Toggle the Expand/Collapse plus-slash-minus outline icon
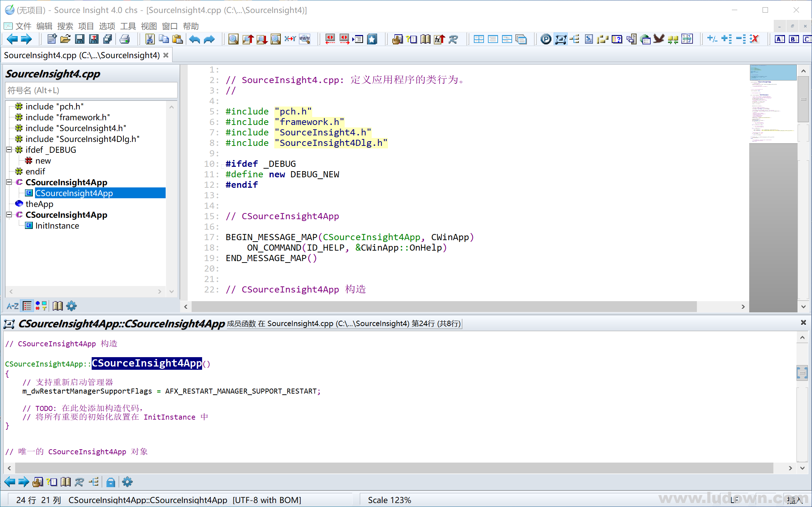The height and width of the screenshot is (507, 812). [712, 39]
